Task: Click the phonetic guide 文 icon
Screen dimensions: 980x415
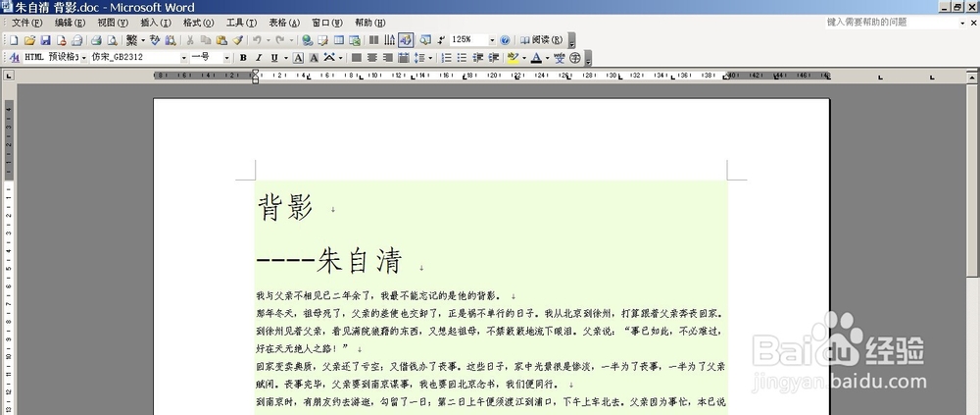Action: pos(560,58)
